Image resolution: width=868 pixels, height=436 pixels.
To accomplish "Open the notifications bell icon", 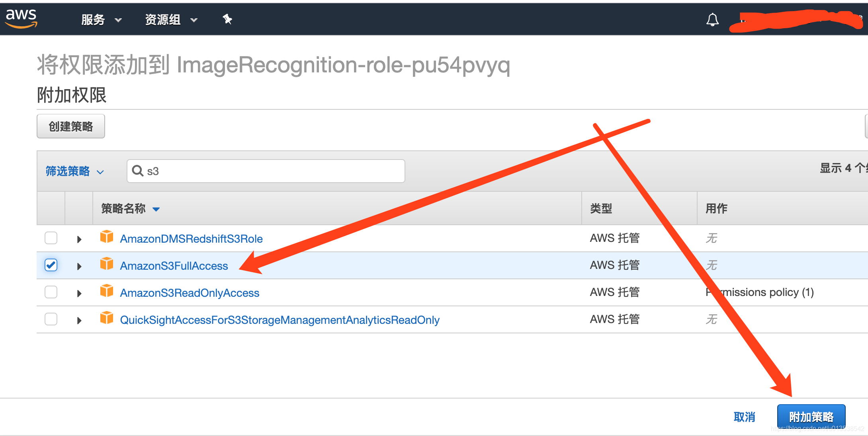I will coord(712,19).
